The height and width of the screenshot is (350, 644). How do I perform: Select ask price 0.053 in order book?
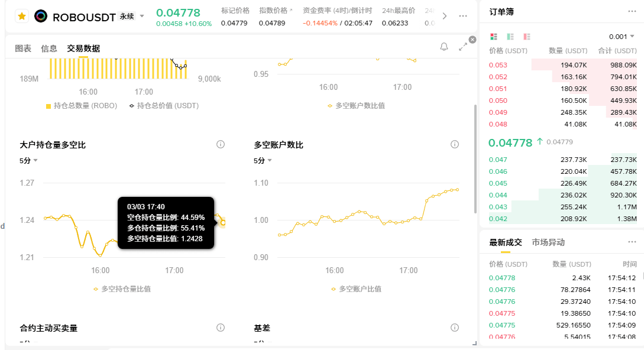[498, 65]
